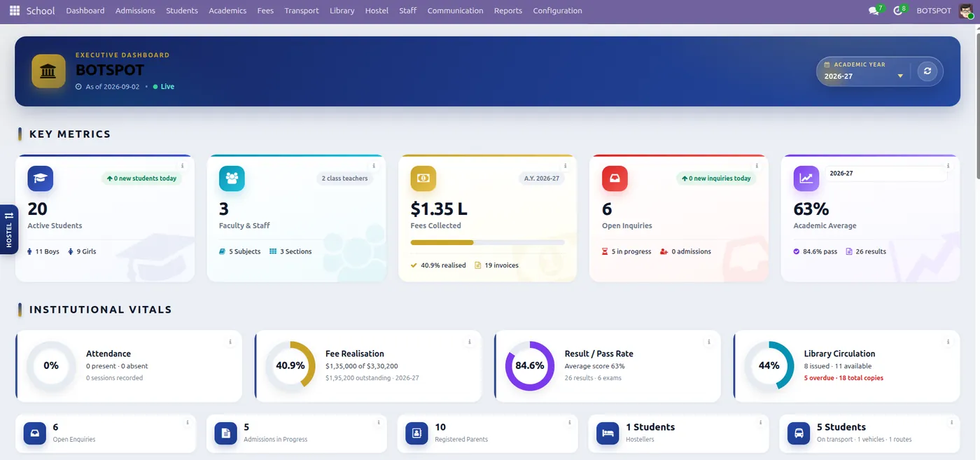The width and height of the screenshot is (980, 460).
Task: Open info icon on Result / Pass Rate card
Action: point(709,342)
